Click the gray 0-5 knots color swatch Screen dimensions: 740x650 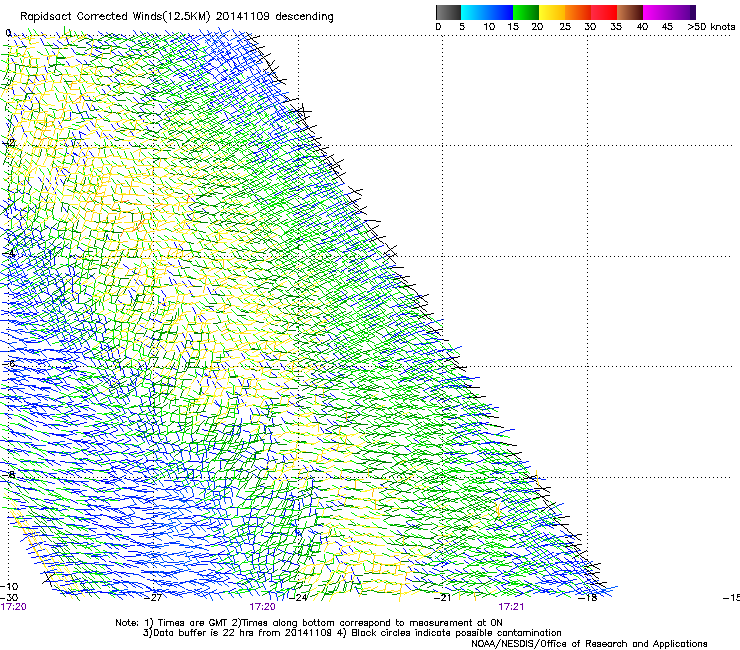tap(448, 12)
